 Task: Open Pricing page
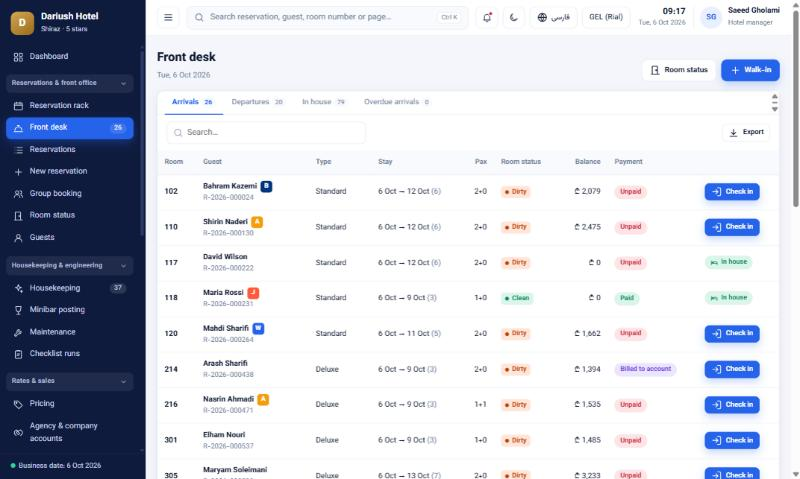pos(69,404)
